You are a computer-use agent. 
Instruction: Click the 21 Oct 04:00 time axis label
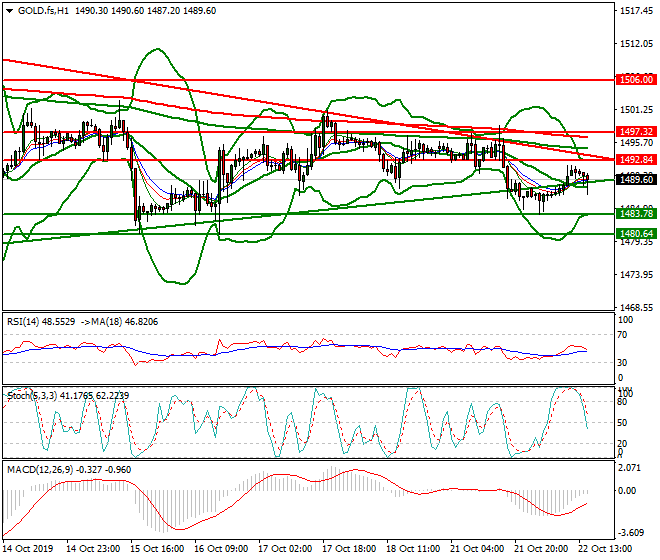pyautogui.click(x=477, y=549)
